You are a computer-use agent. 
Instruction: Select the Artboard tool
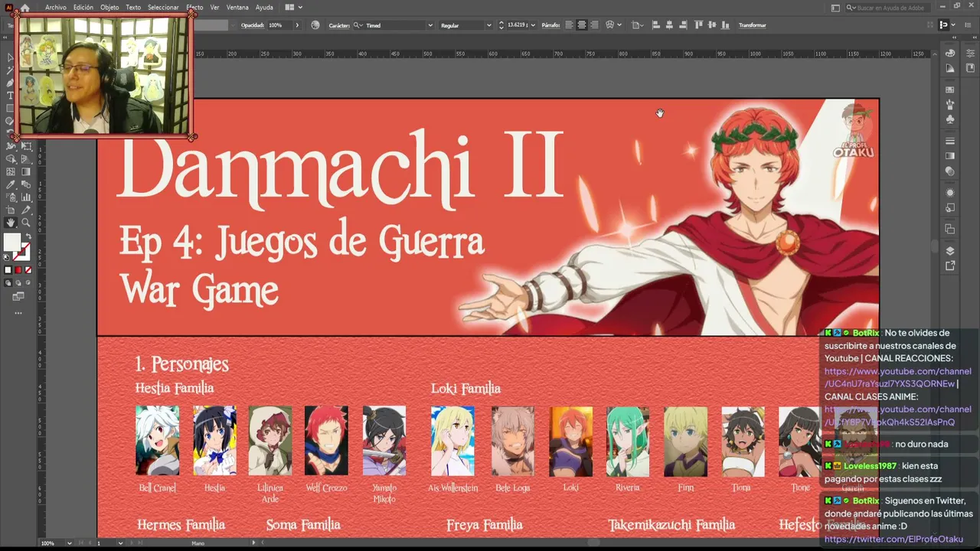(11, 210)
